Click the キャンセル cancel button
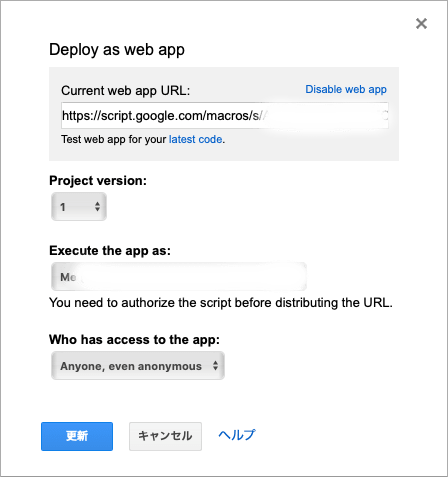Screen dimensions: 448x477 point(165,436)
